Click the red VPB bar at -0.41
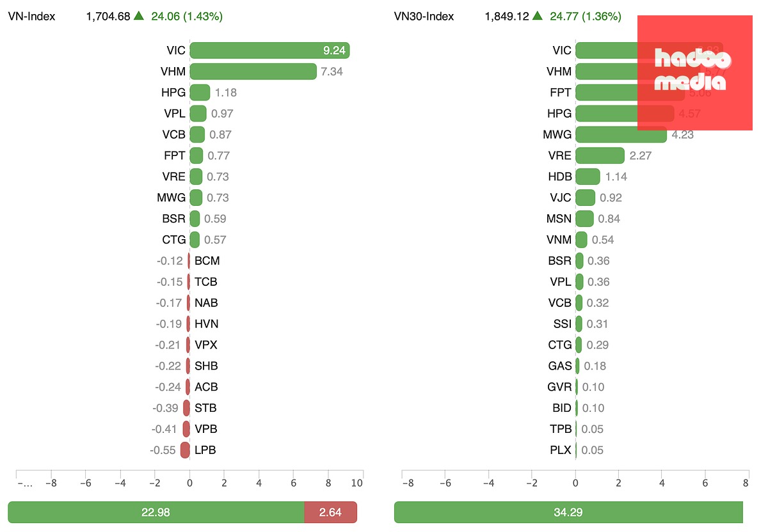Viewport: 768px width, 532px height. [x=186, y=429]
